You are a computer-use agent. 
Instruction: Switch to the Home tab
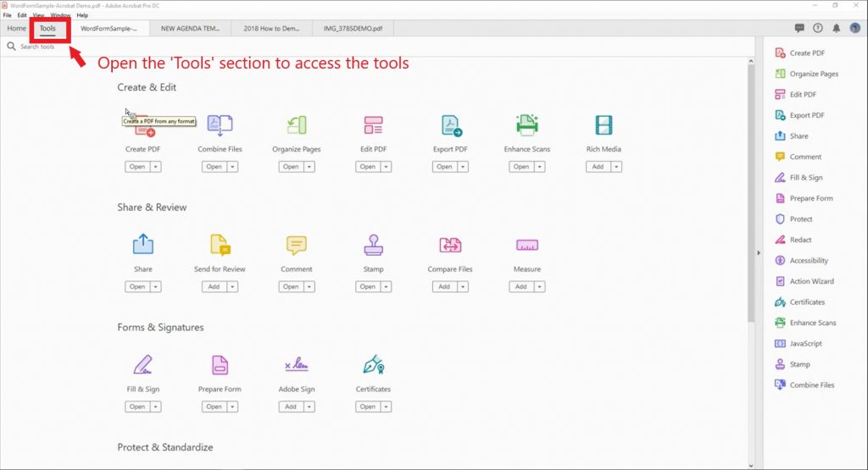coord(17,28)
